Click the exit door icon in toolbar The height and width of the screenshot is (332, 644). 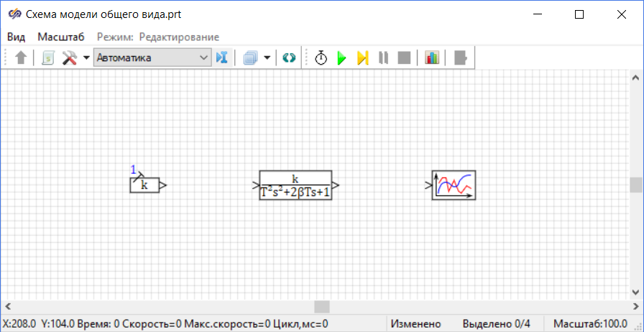pos(460,58)
